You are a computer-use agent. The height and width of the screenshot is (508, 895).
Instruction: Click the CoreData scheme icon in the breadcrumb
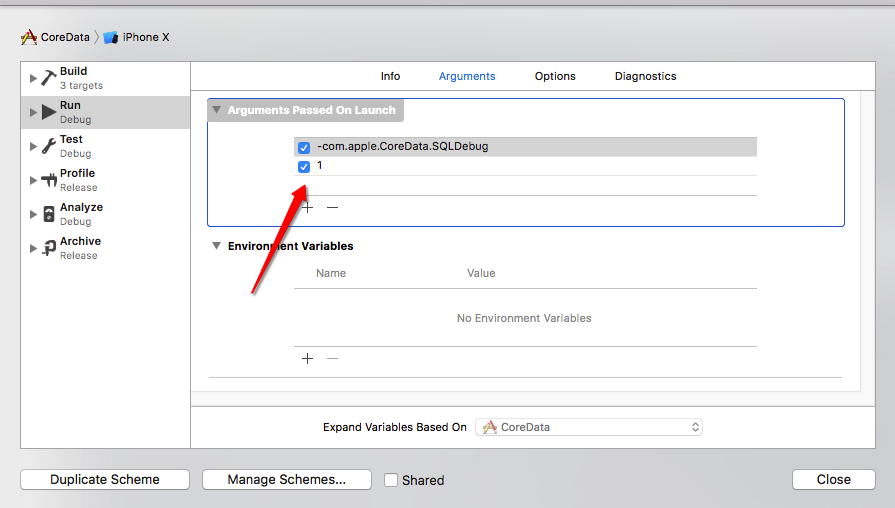[x=29, y=38]
